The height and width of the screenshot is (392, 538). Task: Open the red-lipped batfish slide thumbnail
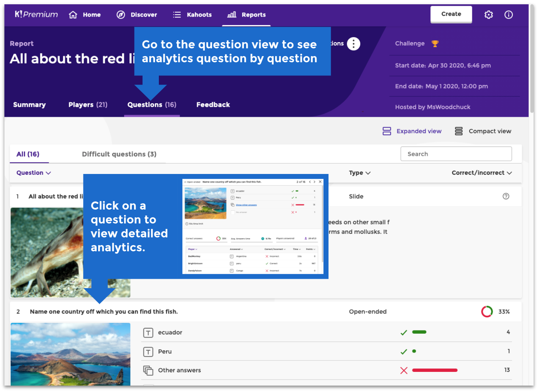[x=47, y=252]
